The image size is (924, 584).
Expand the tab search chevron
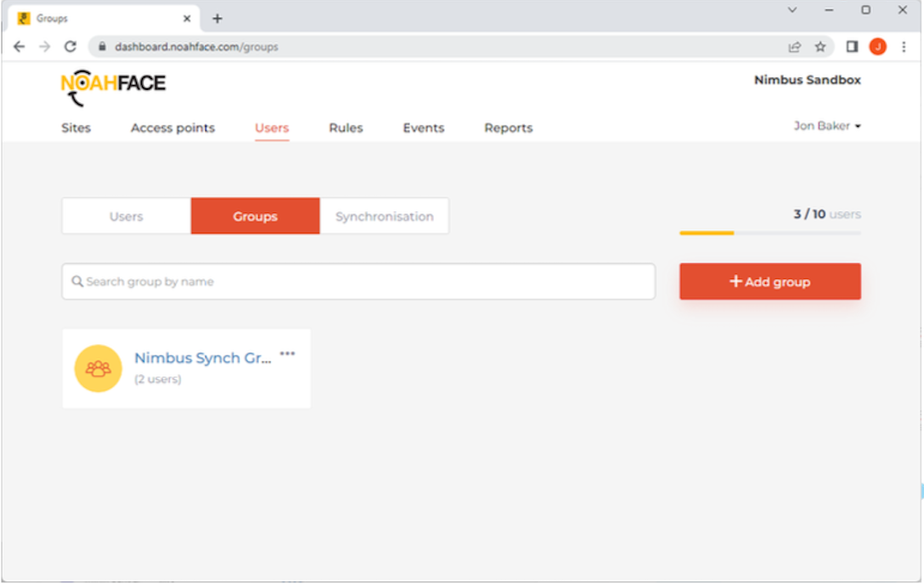[792, 10]
